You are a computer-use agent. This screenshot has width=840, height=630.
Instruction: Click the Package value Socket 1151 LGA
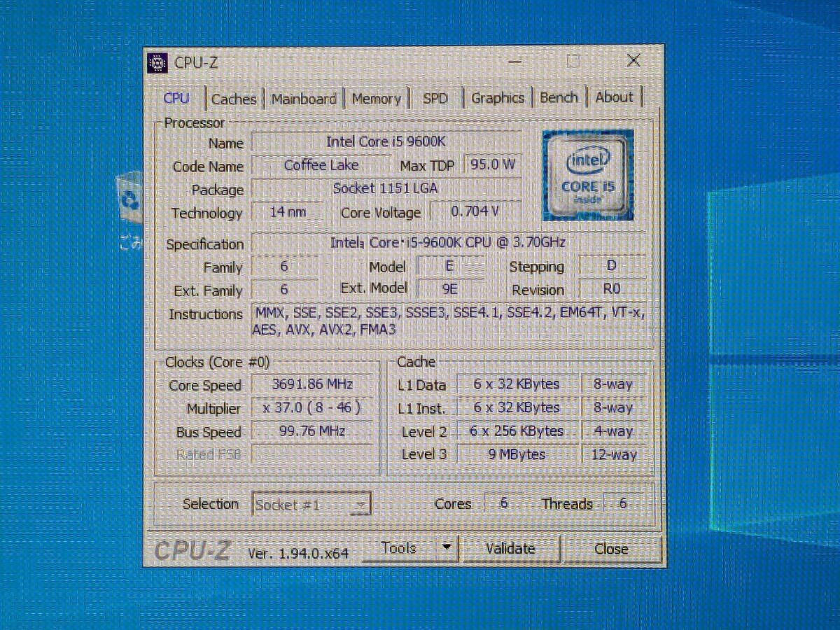click(x=386, y=188)
